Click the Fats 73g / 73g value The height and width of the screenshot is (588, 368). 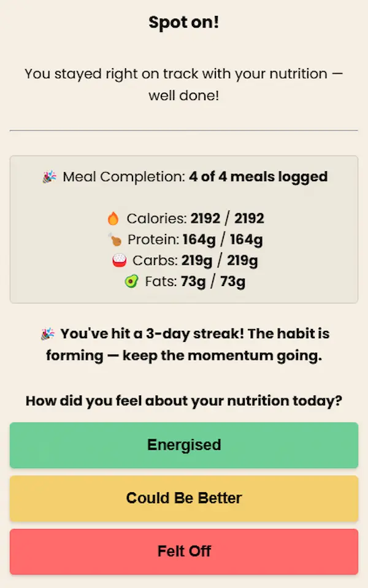pyautogui.click(x=213, y=282)
